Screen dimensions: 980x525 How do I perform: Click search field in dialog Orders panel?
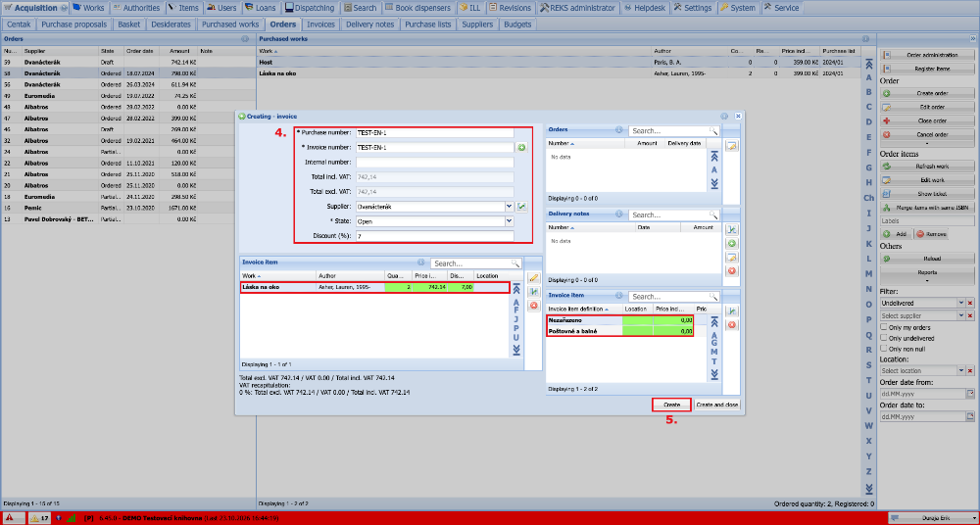point(668,131)
